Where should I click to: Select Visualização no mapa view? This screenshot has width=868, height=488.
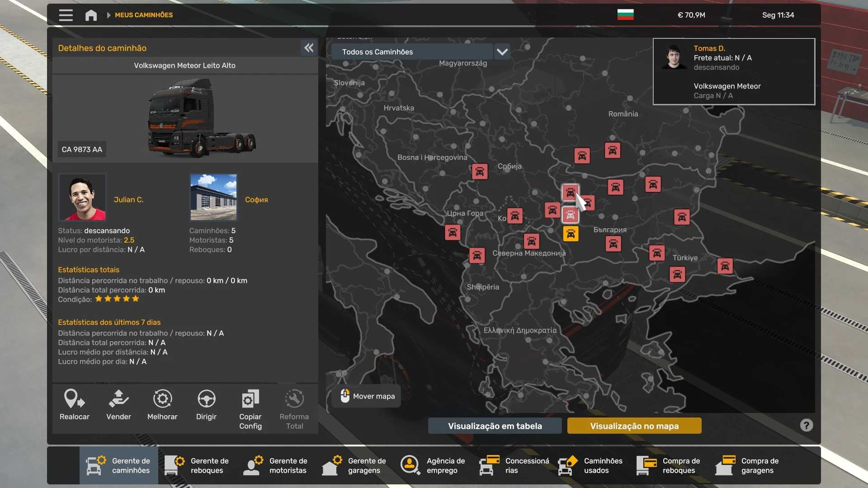(x=634, y=426)
